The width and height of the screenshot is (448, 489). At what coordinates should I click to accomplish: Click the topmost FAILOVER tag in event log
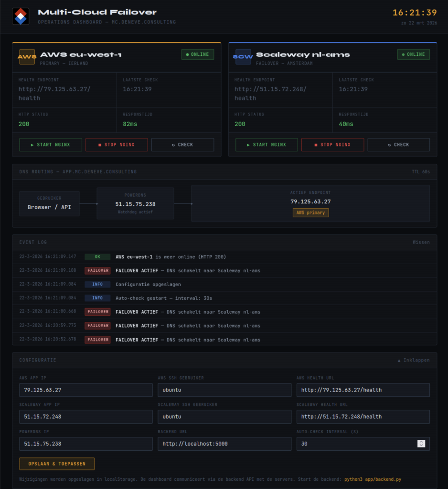[x=97, y=271]
